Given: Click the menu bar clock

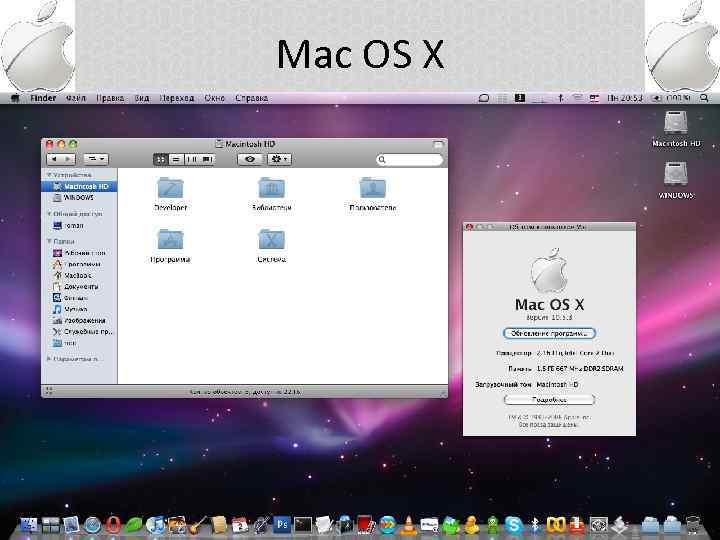Looking at the screenshot, I should [x=624, y=98].
